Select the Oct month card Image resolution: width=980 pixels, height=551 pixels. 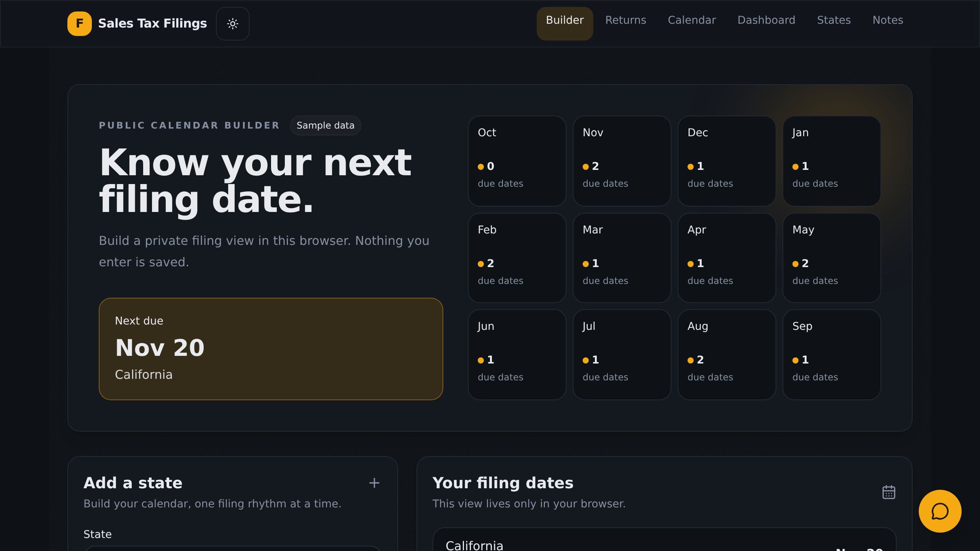coord(517,161)
